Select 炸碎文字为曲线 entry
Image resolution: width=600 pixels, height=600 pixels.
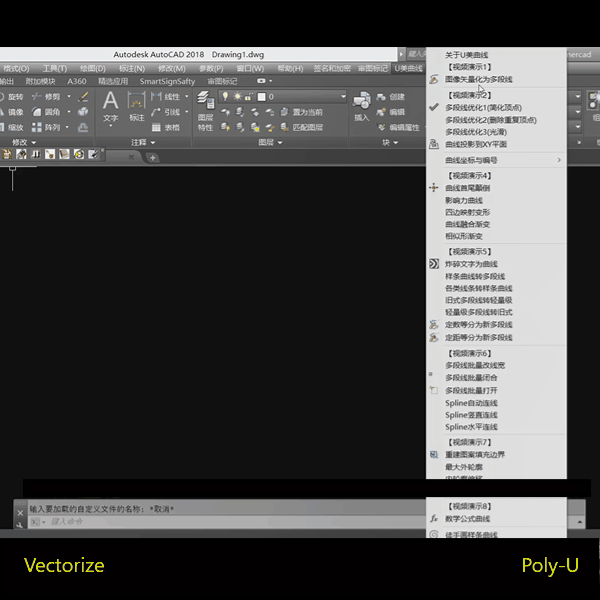click(x=471, y=264)
